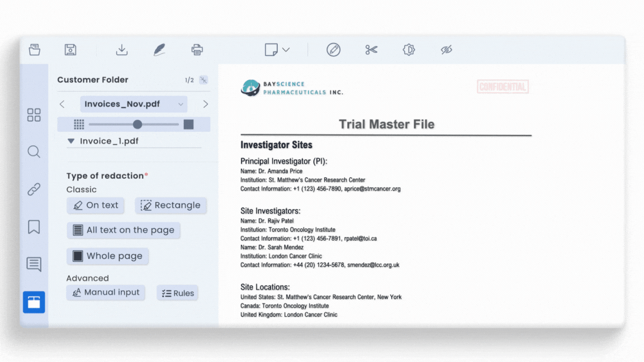
Task: Click the smendez@lcc.org.uk contact line
Action: tap(320, 265)
